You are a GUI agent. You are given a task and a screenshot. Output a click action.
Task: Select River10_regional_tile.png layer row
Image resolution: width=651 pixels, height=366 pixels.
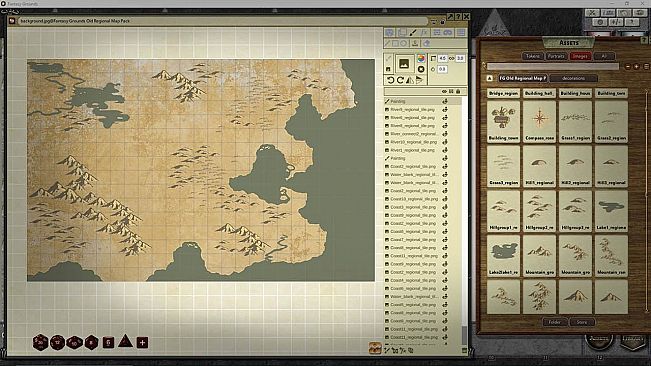(422, 142)
